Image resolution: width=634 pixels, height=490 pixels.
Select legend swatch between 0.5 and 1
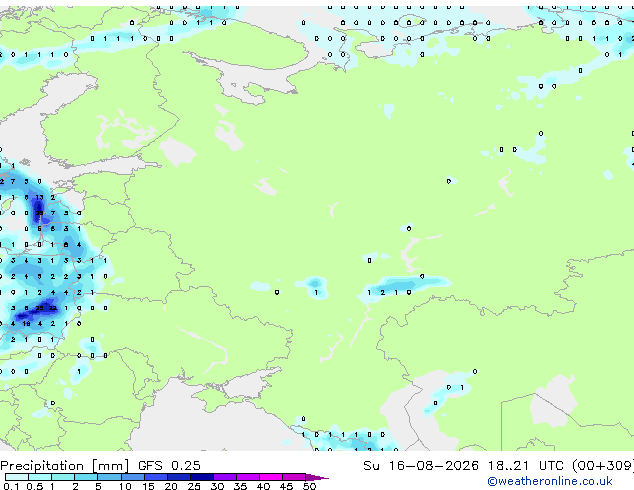click(x=40, y=477)
